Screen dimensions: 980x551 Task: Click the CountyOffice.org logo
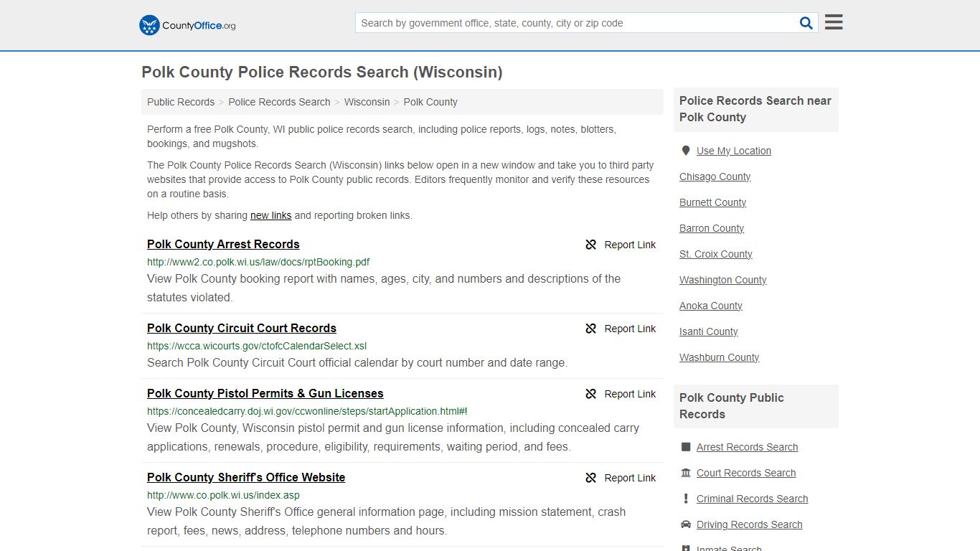pos(187,25)
